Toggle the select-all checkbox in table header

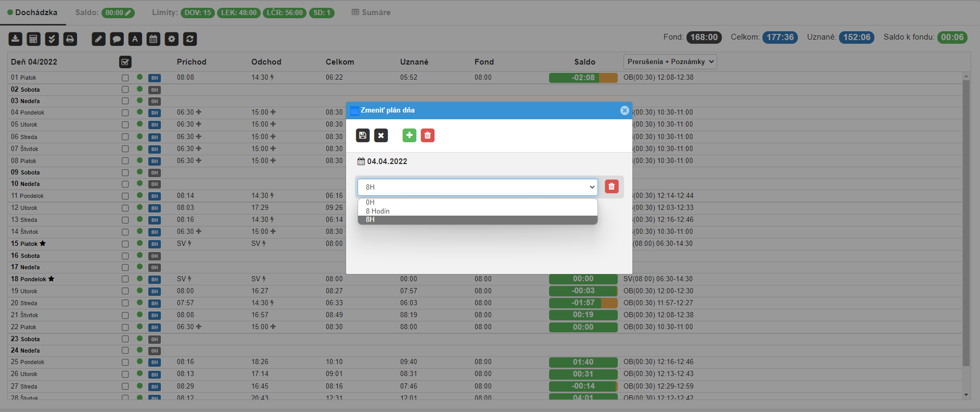(125, 62)
